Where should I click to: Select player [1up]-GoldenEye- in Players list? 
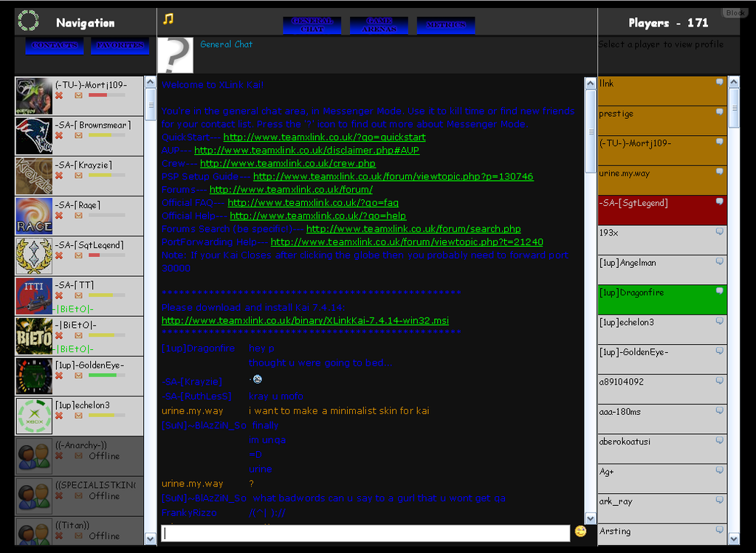pyautogui.click(x=662, y=359)
